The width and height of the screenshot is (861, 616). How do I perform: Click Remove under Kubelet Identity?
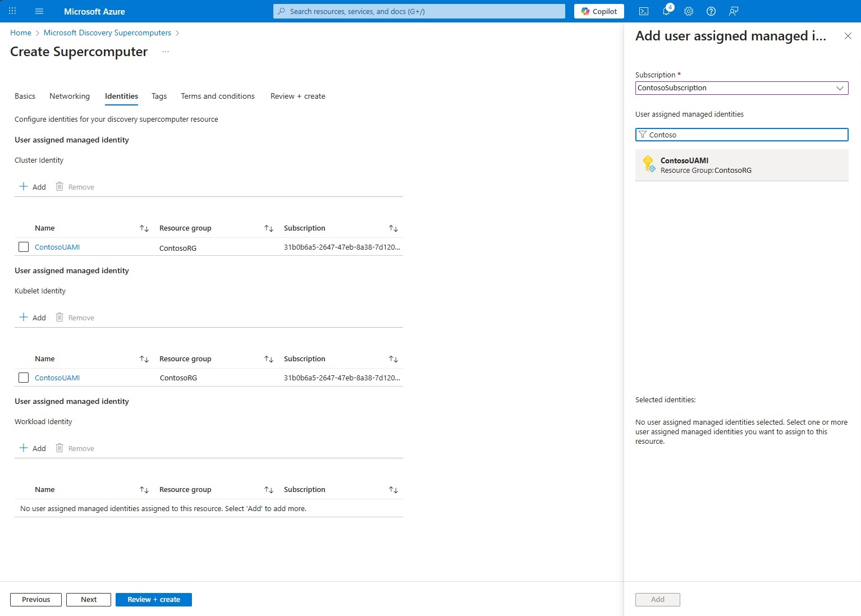click(75, 318)
